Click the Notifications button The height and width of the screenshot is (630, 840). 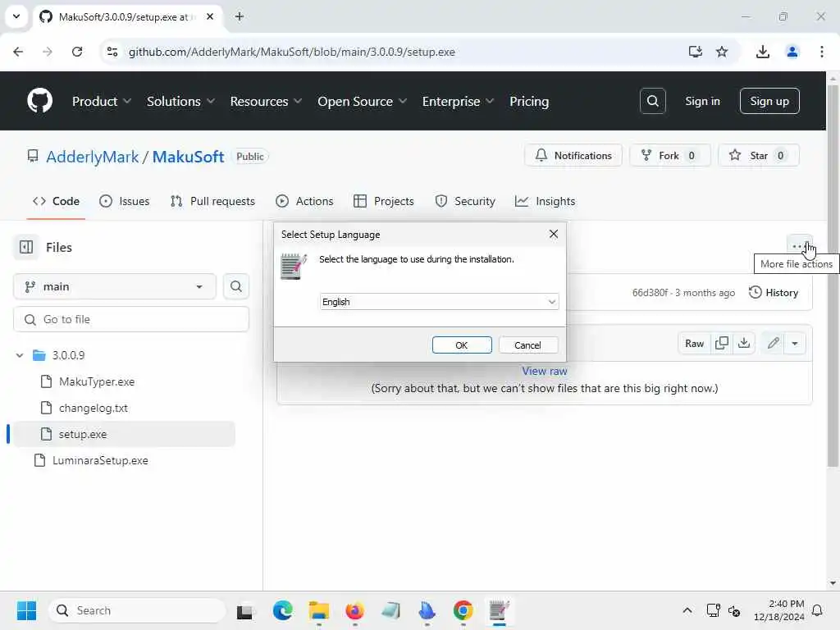point(573,155)
